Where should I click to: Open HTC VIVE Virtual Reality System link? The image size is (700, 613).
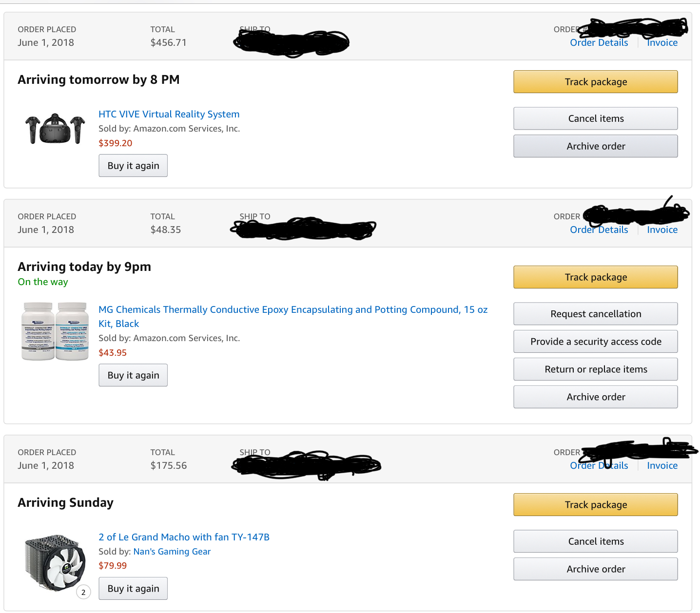169,114
